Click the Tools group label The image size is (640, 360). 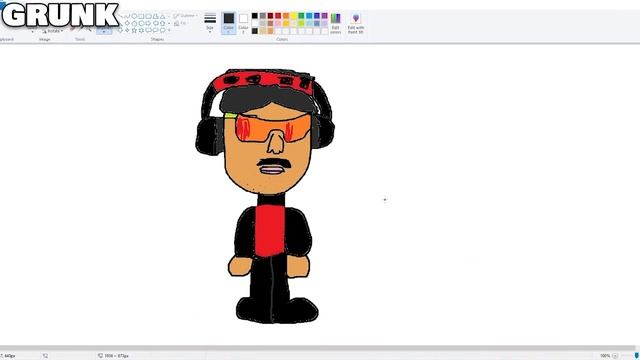pos(80,39)
